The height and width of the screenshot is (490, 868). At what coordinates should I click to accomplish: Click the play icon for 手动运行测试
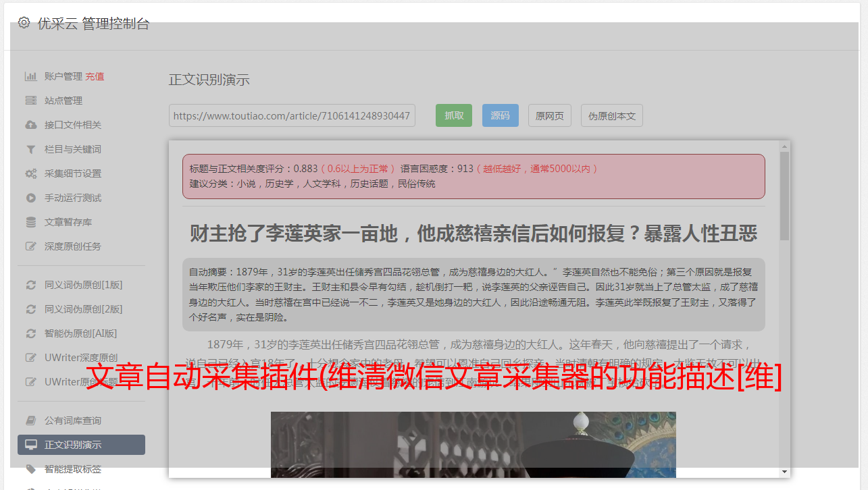click(x=30, y=198)
